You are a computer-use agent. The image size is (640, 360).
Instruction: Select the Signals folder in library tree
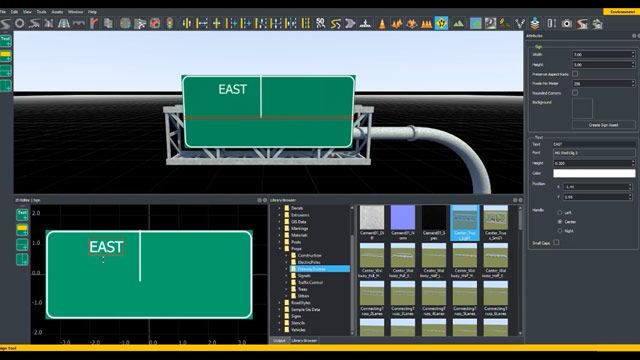304,276
